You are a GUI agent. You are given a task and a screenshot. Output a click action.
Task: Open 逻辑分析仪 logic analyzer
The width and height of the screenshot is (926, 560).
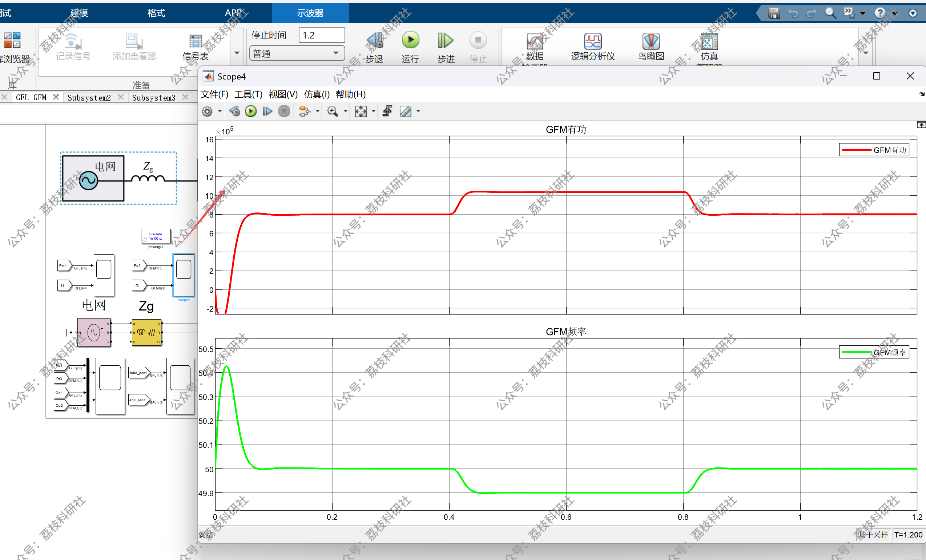click(593, 47)
